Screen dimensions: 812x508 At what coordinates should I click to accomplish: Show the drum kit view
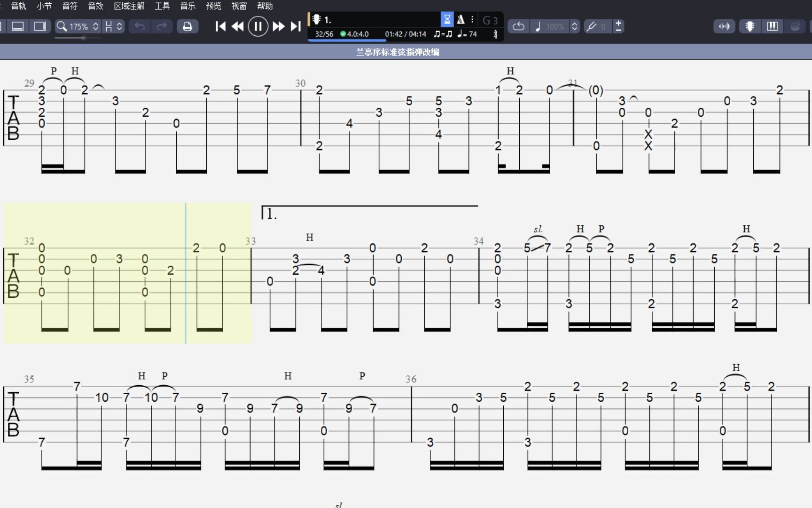795,26
